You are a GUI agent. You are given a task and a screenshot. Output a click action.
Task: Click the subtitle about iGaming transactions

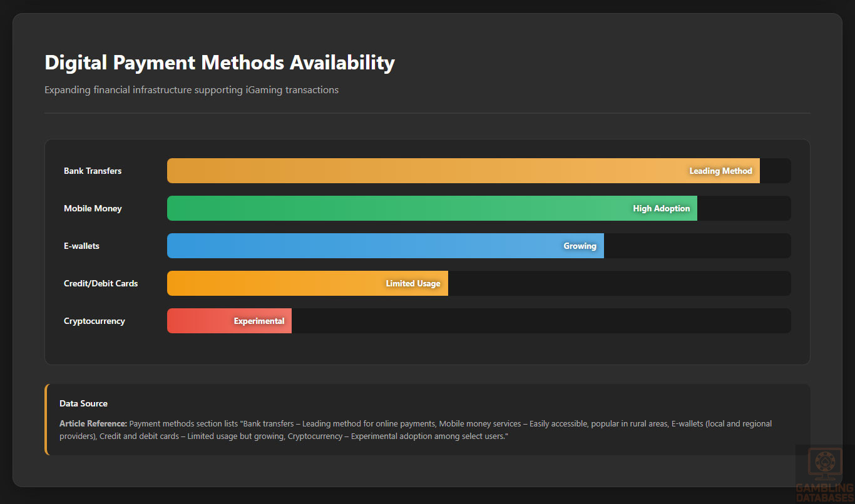click(x=192, y=90)
